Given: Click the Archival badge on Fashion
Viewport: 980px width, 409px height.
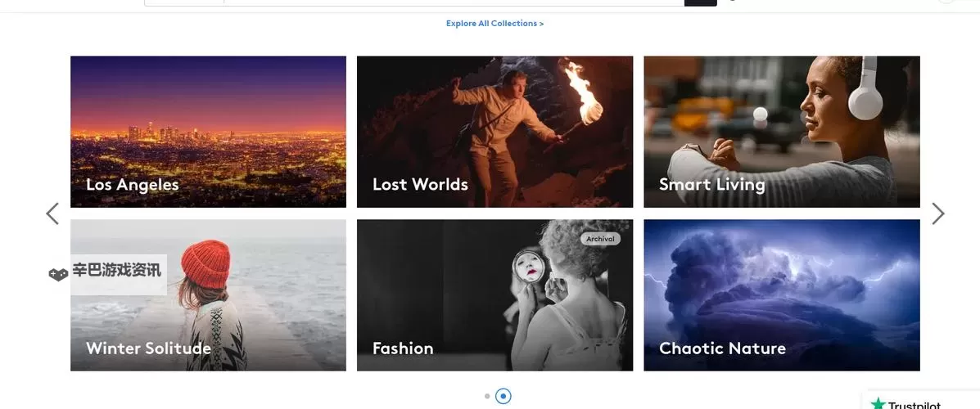Looking at the screenshot, I should click(x=600, y=239).
